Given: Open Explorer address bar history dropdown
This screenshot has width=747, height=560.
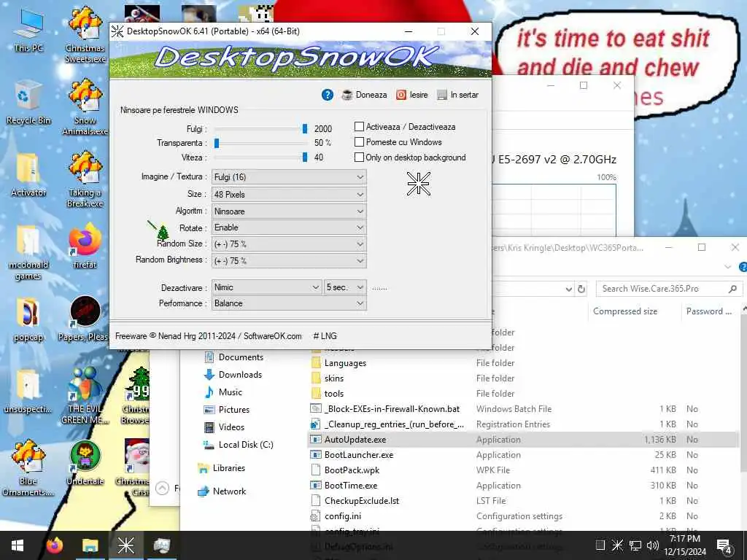Looking at the screenshot, I should pos(569,289).
